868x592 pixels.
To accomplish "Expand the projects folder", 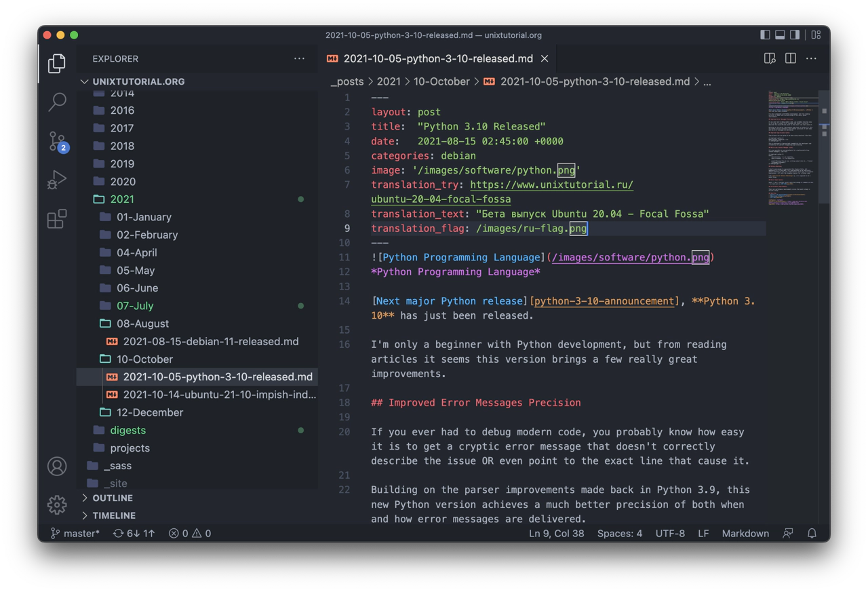I will [x=197, y=448].
